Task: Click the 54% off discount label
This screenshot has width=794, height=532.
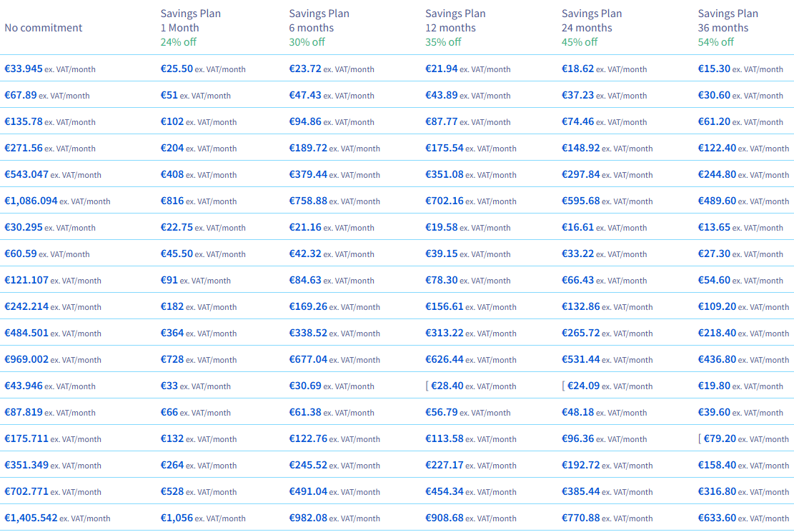Action: click(x=715, y=42)
